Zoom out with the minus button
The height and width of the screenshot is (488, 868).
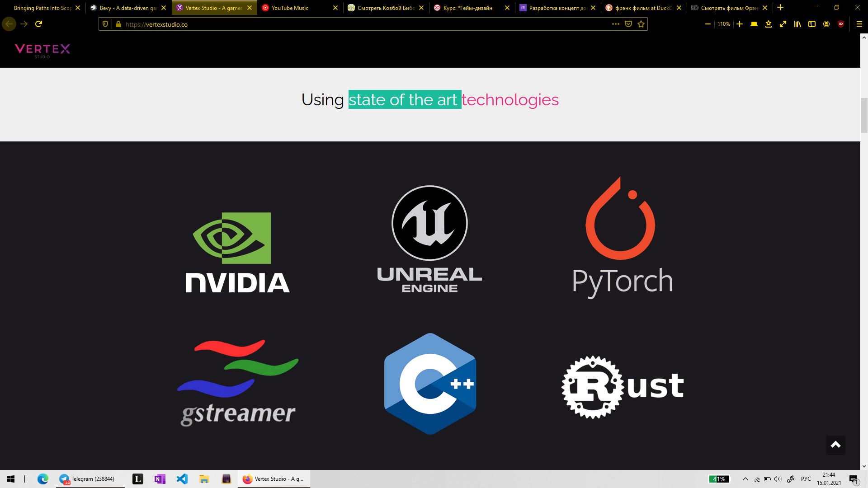pos(708,24)
